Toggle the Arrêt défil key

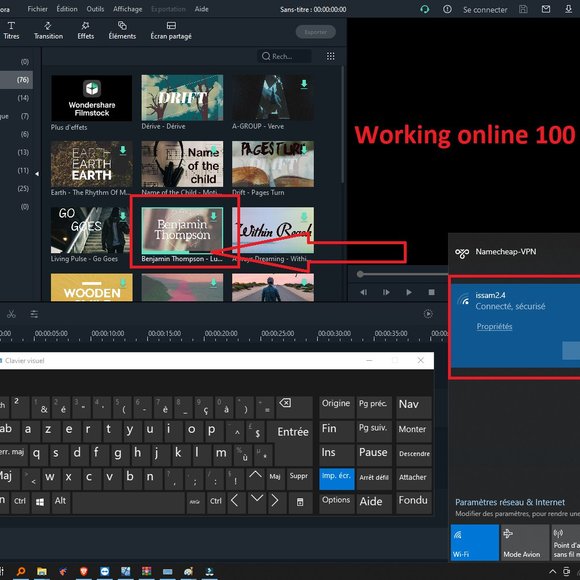point(374,478)
